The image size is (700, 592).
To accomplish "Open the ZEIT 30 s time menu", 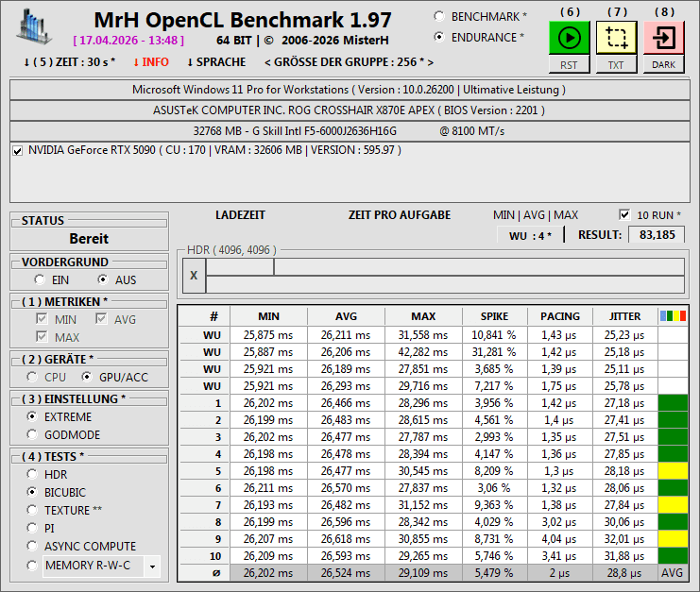I will (x=69, y=62).
